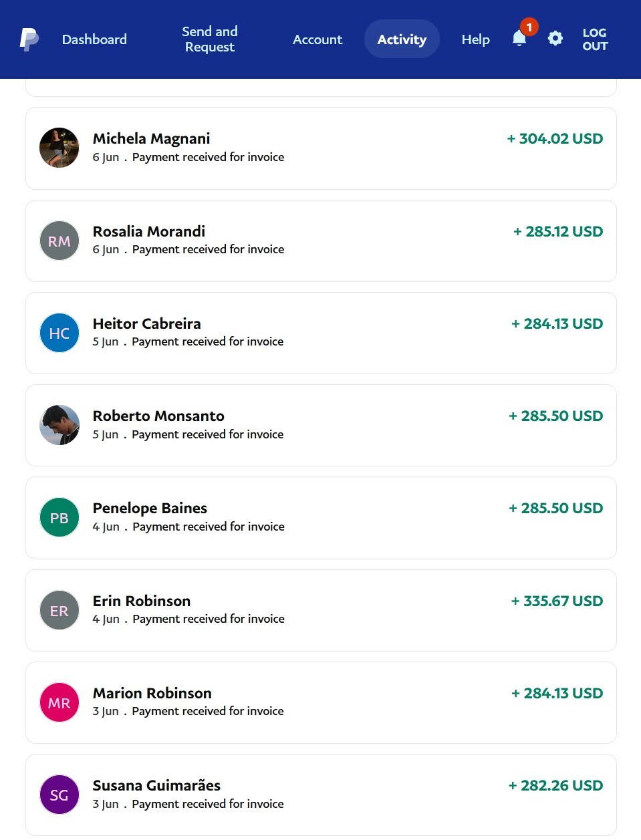
Task: Click the gray ER avatar icon
Action: click(59, 610)
